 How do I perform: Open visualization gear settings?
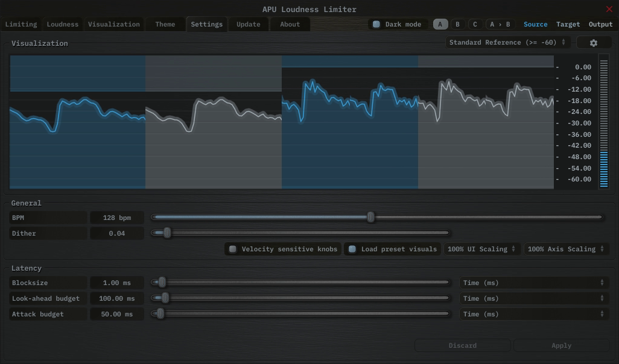pos(593,43)
